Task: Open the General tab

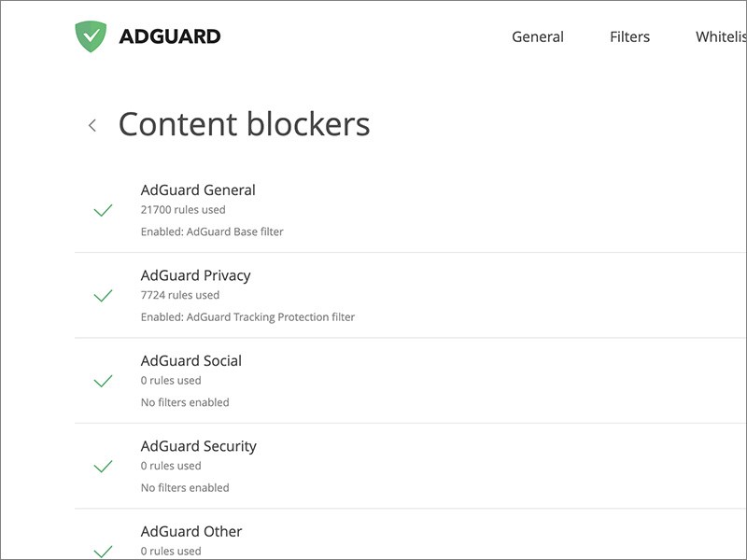Action: [x=537, y=36]
